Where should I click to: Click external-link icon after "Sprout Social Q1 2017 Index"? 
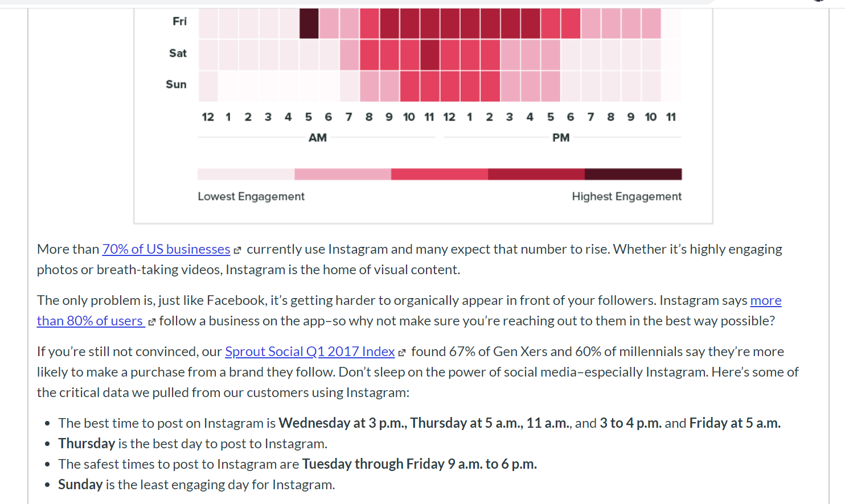click(402, 353)
